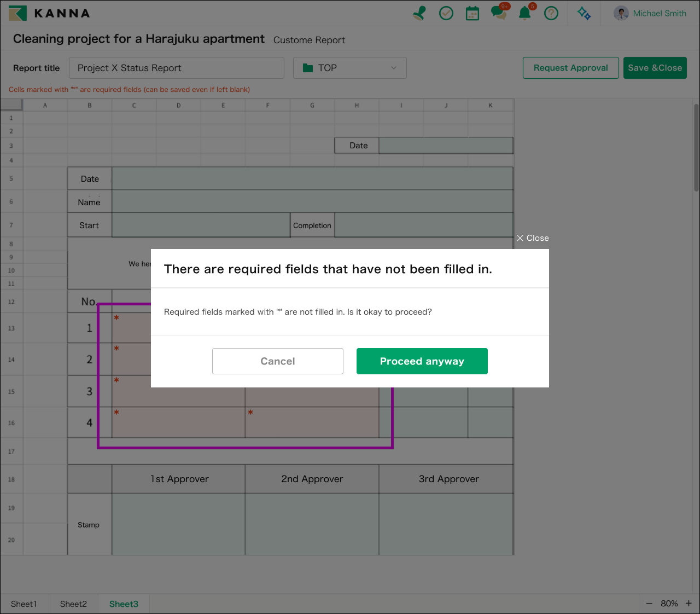700x614 pixels.
Task: Switch to the Sheet2 tab
Action: pyautogui.click(x=73, y=604)
